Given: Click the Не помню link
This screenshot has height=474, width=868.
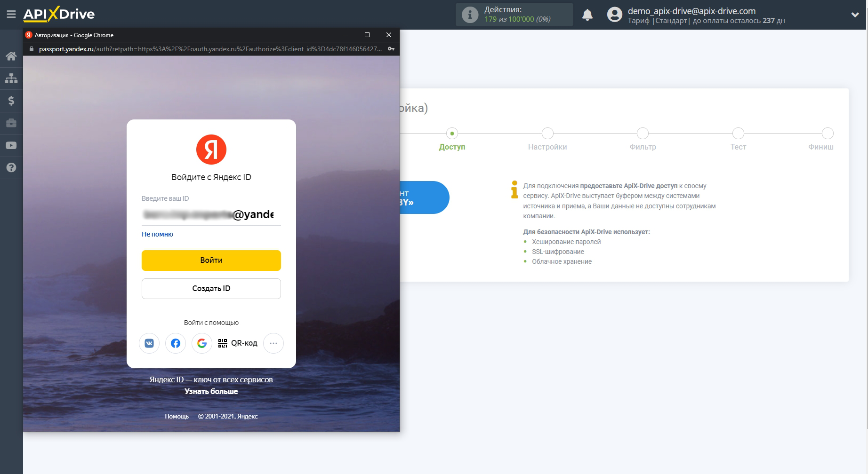Looking at the screenshot, I should click(x=157, y=234).
